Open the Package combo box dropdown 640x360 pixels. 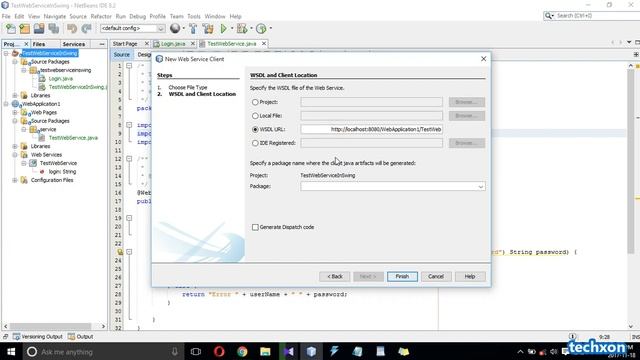pos(480,187)
